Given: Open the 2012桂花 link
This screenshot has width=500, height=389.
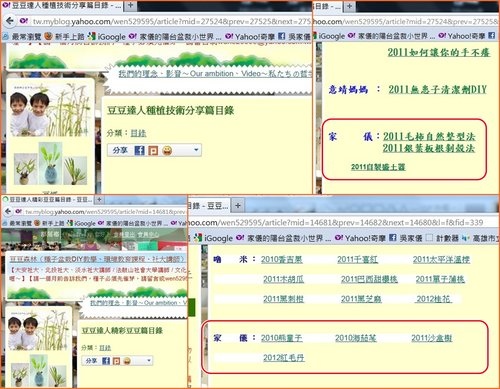Looking at the screenshot, I should [x=433, y=299].
